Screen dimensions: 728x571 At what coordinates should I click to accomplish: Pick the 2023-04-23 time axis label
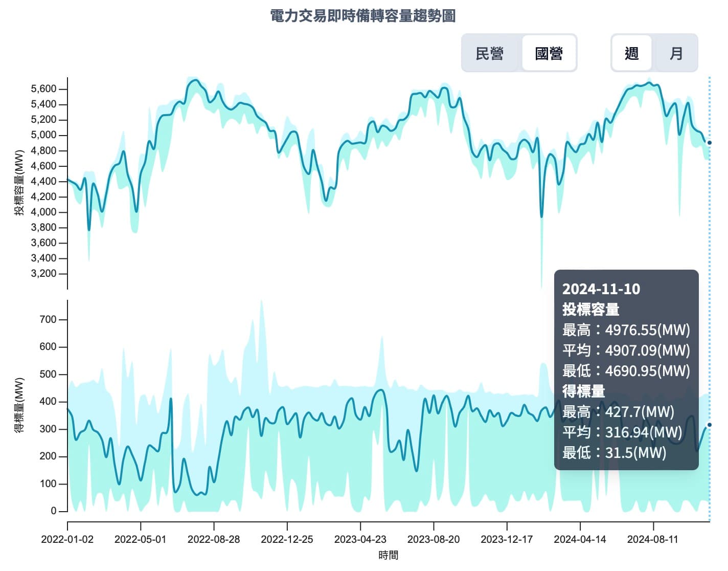pyautogui.click(x=360, y=539)
